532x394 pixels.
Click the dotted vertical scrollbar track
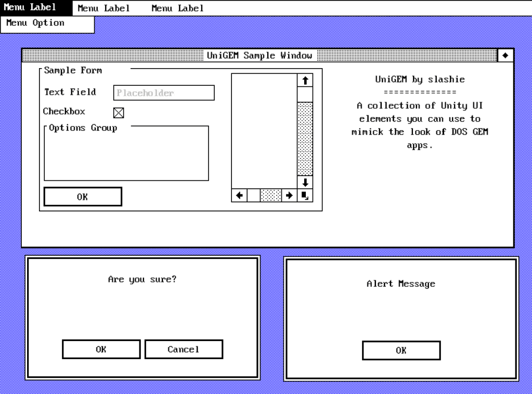pyautogui.click(x=305, y=138)
